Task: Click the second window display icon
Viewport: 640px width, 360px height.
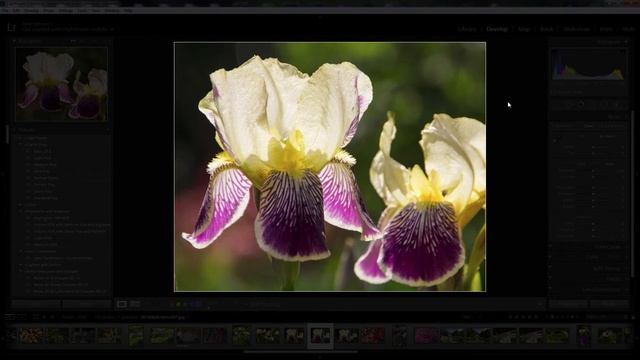Action: click(x=21, y=317)
